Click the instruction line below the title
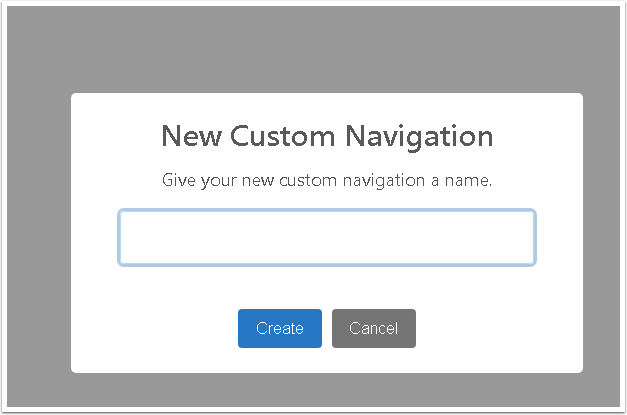This screenshot has height=415, width=627. pos(326,181)
